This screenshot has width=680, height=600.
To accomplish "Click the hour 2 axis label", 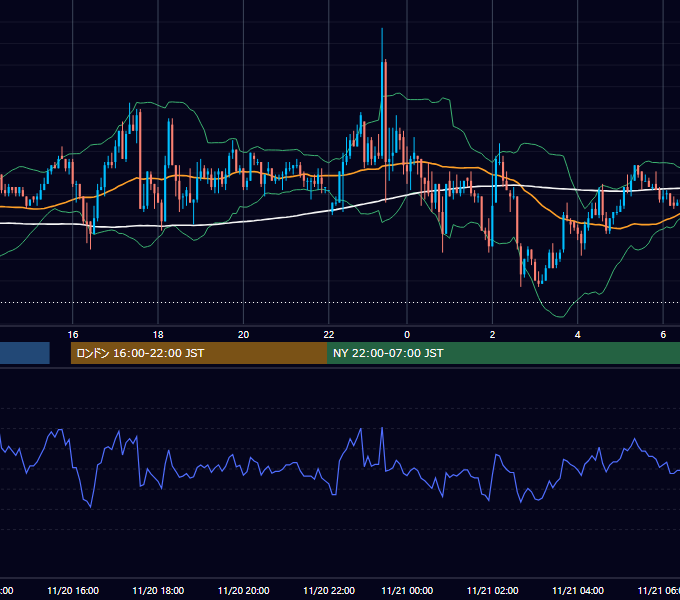I will (x=492, y=335).
